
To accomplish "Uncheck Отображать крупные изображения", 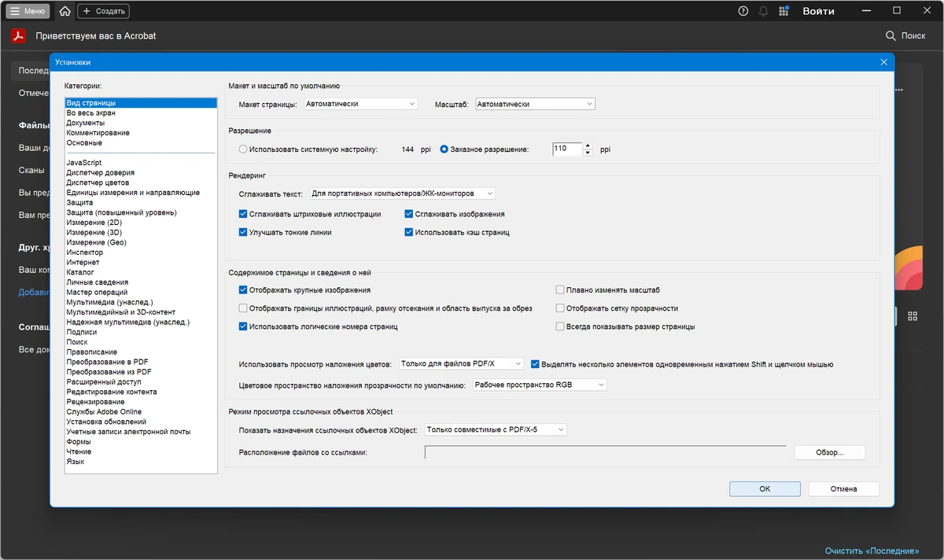I will click(x=243, y=290).
